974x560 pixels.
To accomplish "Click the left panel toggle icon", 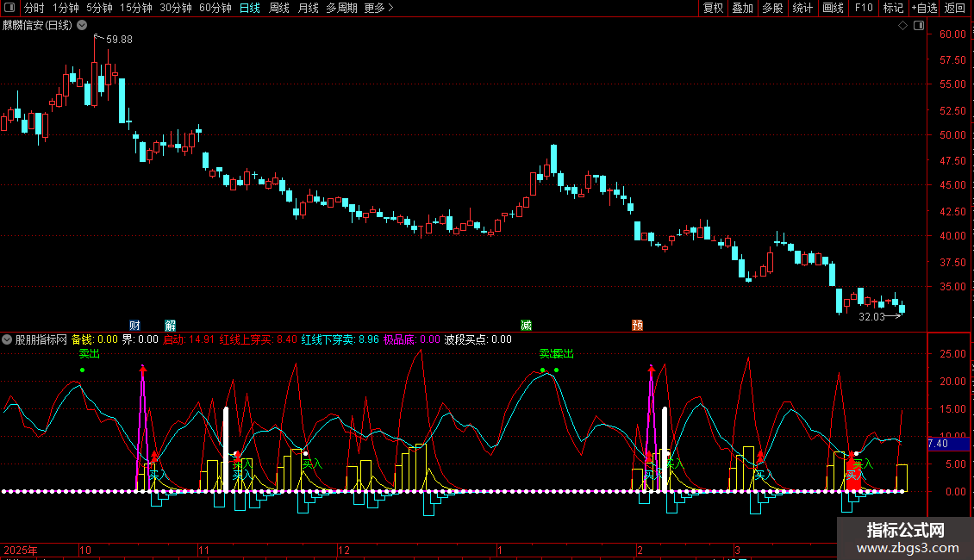I will tap(9, 8).
